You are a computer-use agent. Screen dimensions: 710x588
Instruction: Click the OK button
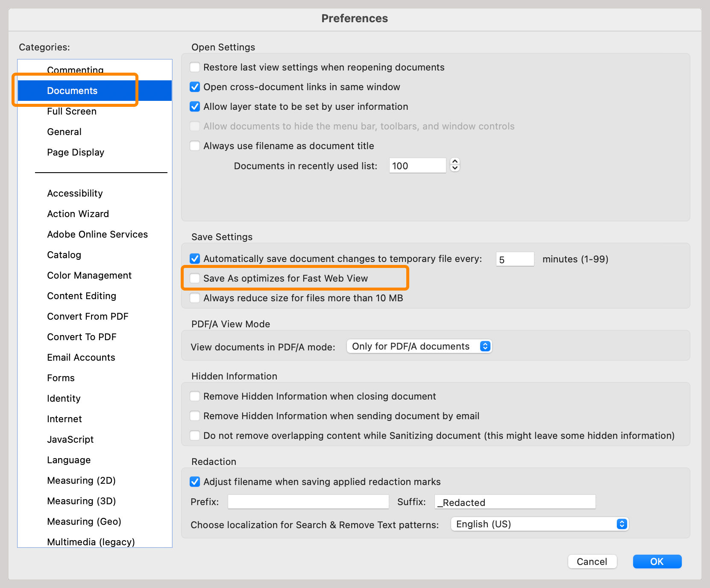click(x=657, y=562)
